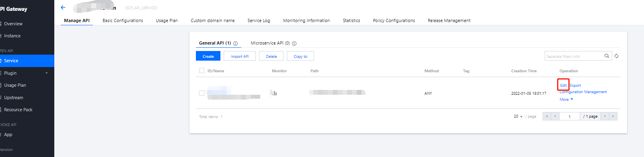This screenshot has width=644, height=157.
Task: Expand the Plugin sidebar menu
Action: tap(27, 73)
